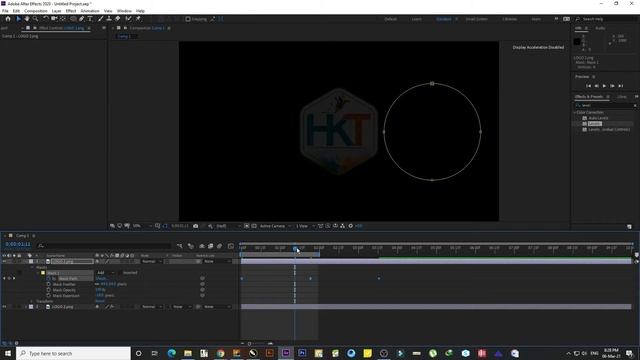Open the timeline Graph Editor
640x360 pixels.
231,246
